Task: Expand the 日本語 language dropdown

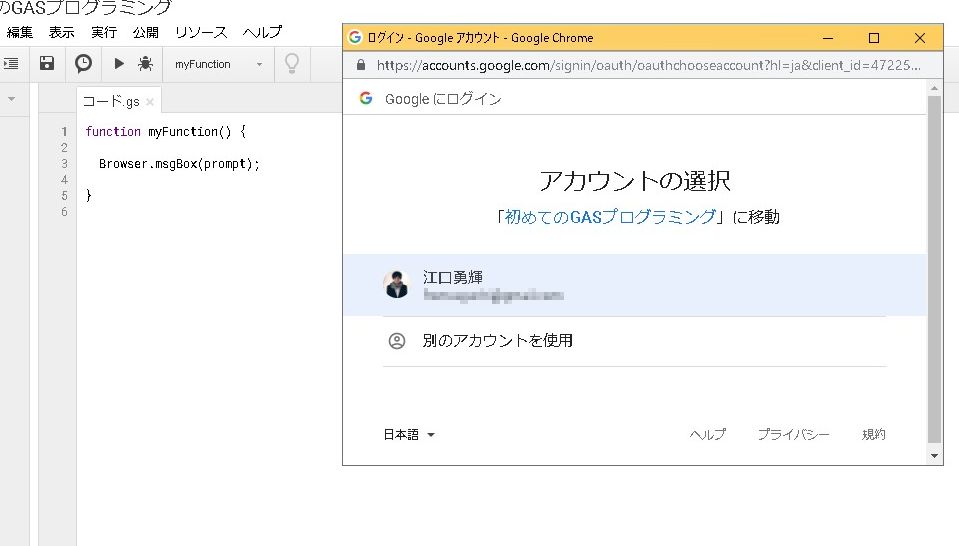Action: click(410, 435)
